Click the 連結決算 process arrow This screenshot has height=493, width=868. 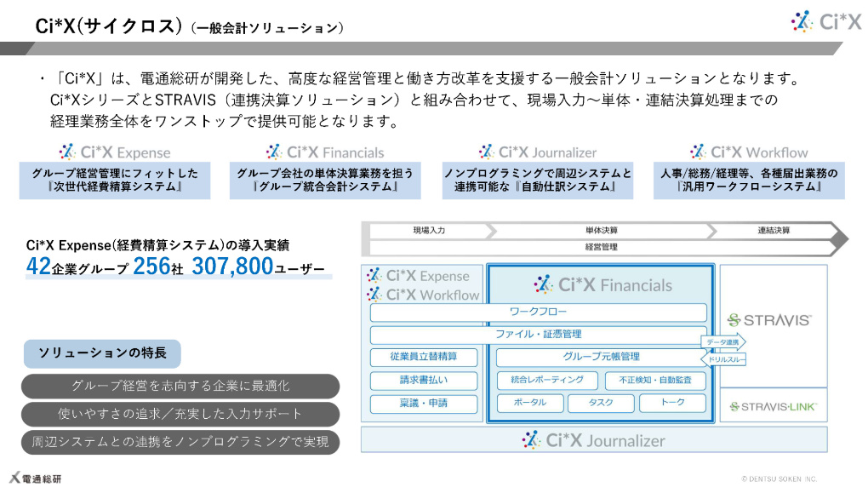click(x=774, y=231)
